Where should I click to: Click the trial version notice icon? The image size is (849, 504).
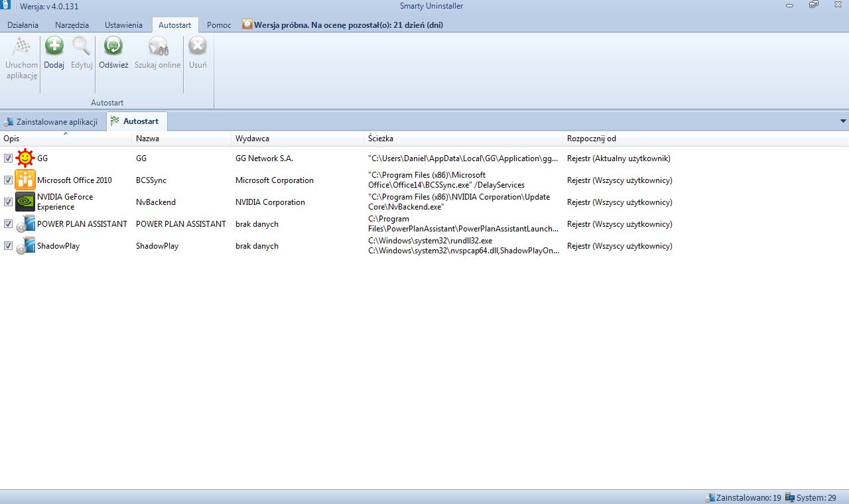(247, 25)
